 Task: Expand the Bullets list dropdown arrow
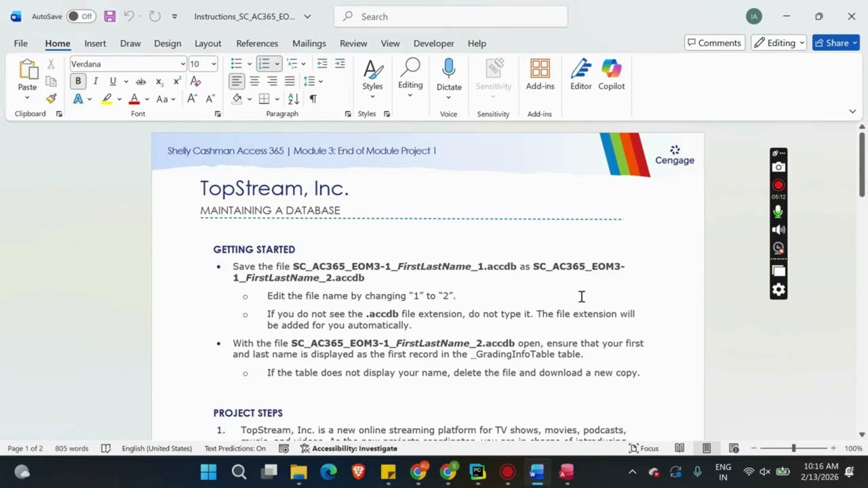pyautogui.click(x=250, y=64)
